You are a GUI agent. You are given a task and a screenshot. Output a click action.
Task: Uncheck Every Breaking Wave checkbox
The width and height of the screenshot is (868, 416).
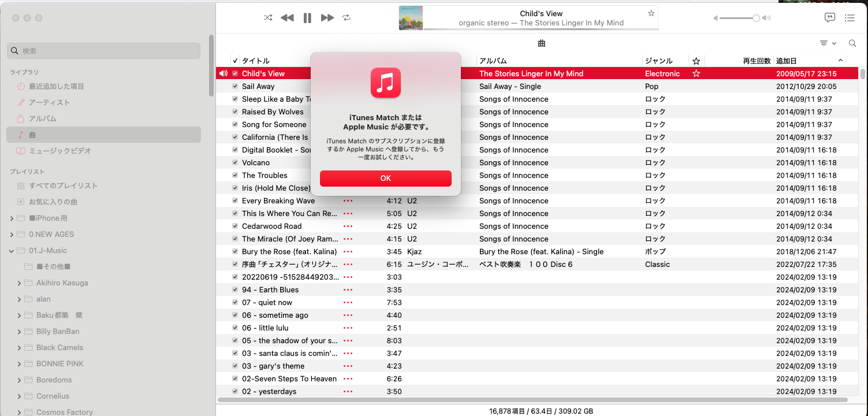tap(235, 200)
